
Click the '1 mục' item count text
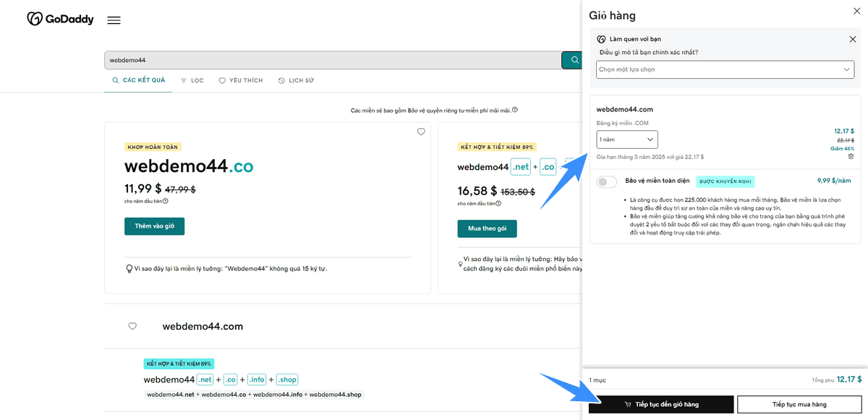point(597,380)
